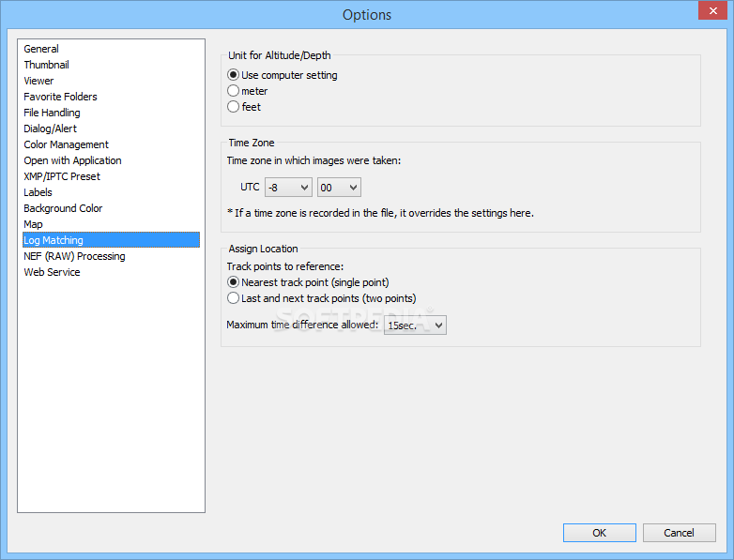Open Maximum time difference dropdown
This screenshot has height=560, width=734.
tap(415, 325)
